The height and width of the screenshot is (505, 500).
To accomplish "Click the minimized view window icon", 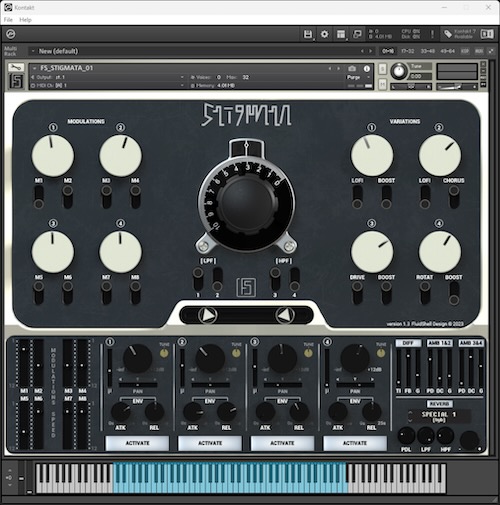I will click(357, 34).
